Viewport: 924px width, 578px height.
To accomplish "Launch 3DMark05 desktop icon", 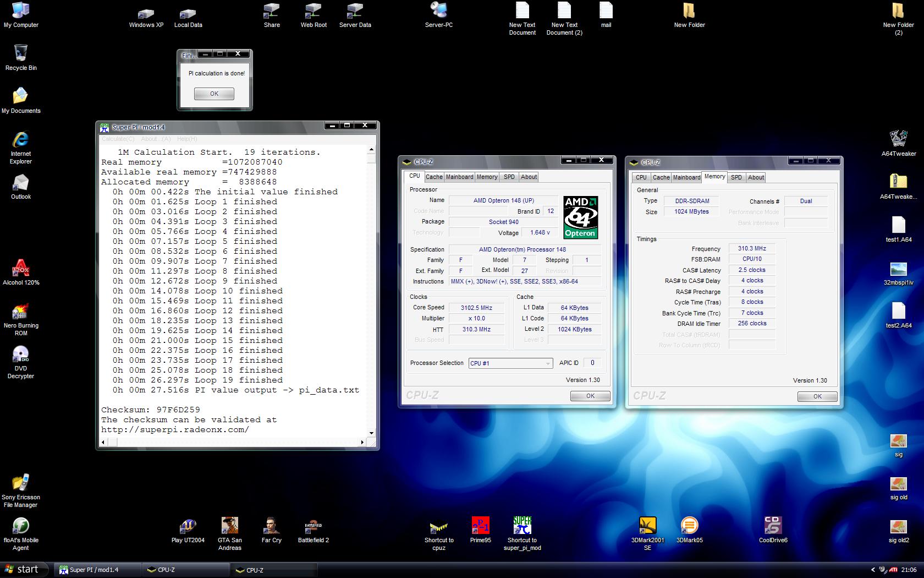I will click(x=690, y=530).
